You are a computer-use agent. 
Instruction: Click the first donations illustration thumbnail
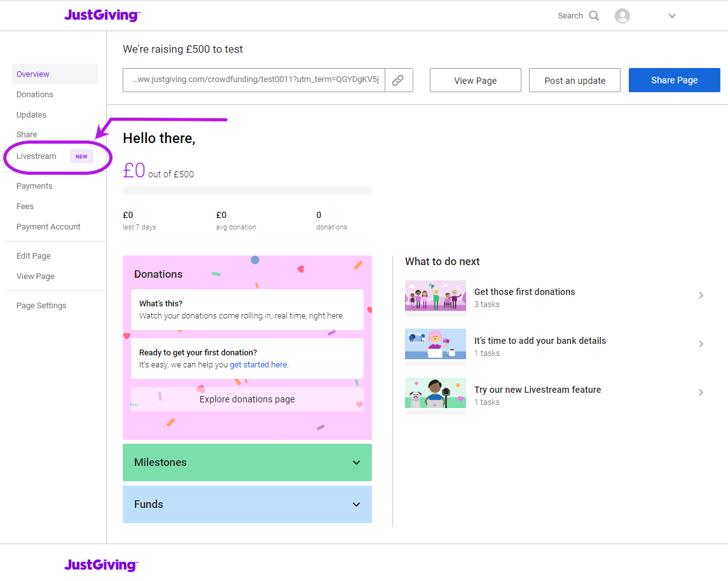coord(436,296)
